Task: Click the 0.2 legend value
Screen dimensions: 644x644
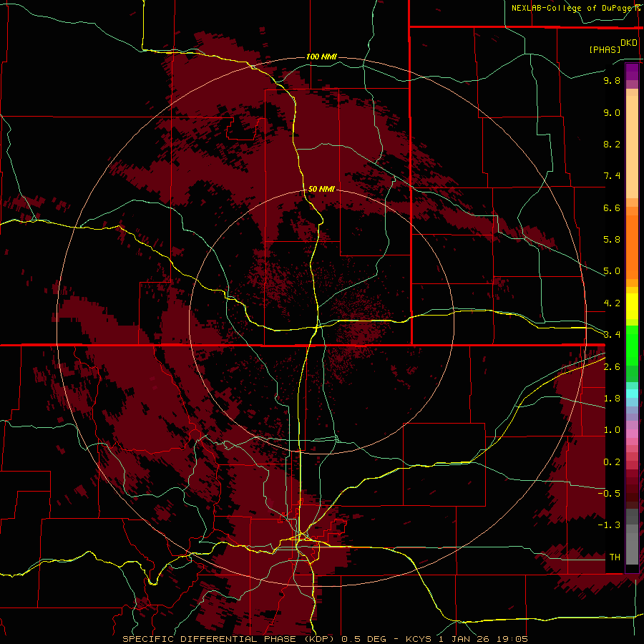Action: [612, 462]
